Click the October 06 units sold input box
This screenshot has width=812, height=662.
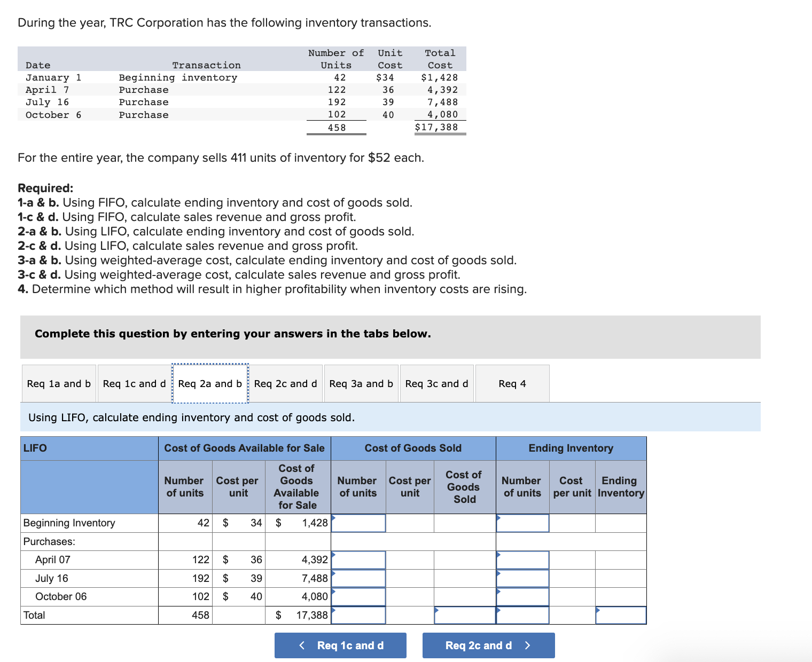coord(358,596)
